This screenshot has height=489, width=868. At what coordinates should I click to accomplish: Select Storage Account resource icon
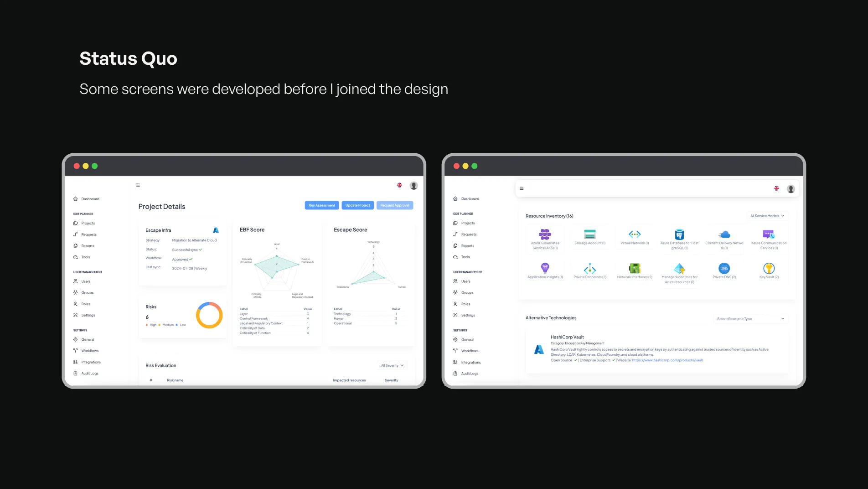coord(590,234)
